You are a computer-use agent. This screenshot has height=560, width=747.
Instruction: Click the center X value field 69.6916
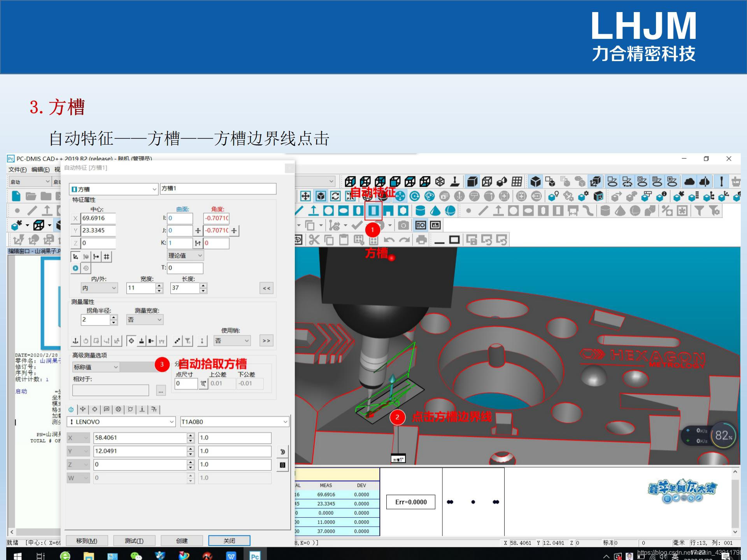98,218
